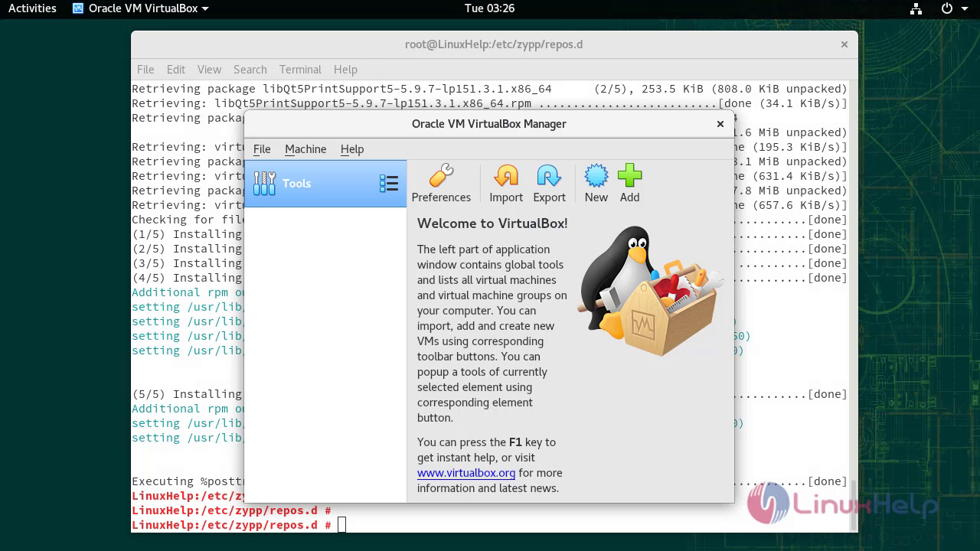The height and width of the screenshot is (551, 980).
Task: Click the VirtualBox penguin toolbox image
Action: (649, 291)
